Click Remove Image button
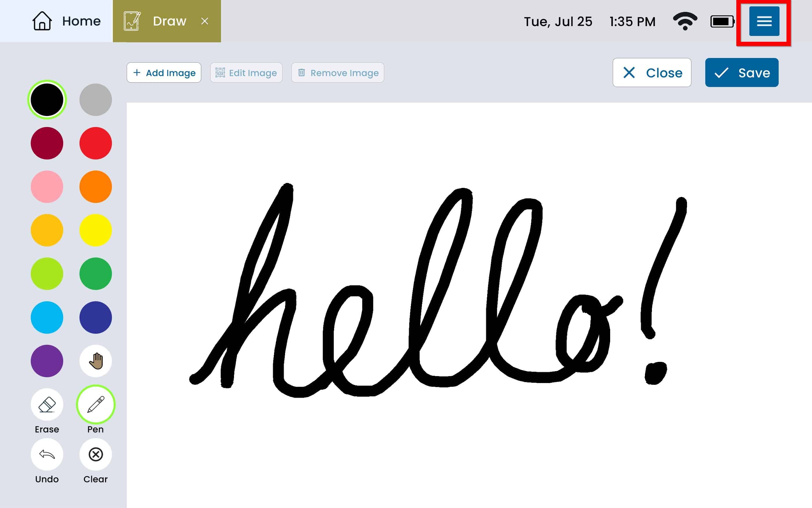Screen dimensions: 812x508 tap(338, 72)
